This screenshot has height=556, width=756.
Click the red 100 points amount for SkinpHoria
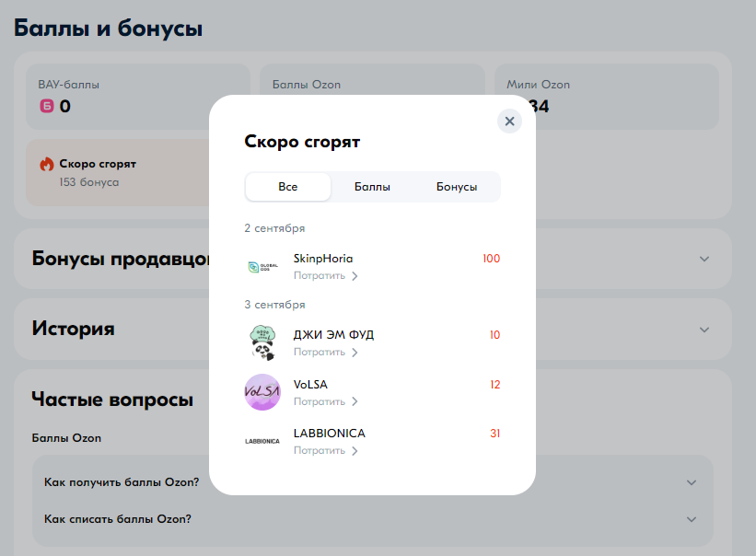click(491, 259)
